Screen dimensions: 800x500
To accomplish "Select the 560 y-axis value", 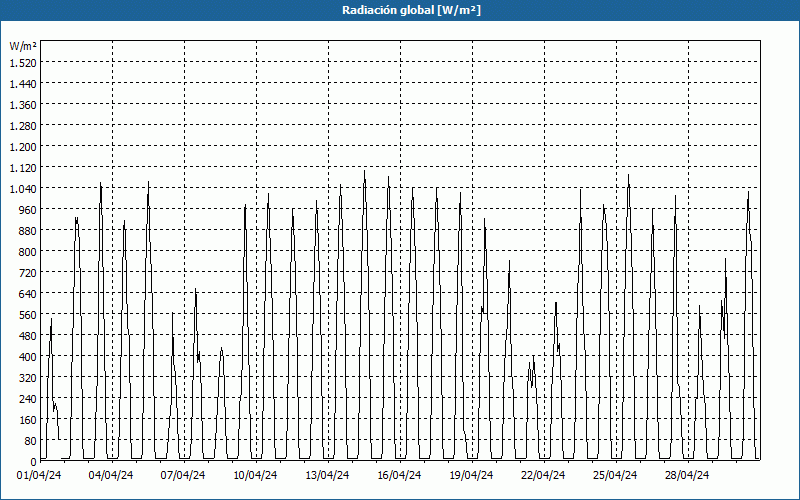I will [x=29, y=315].
